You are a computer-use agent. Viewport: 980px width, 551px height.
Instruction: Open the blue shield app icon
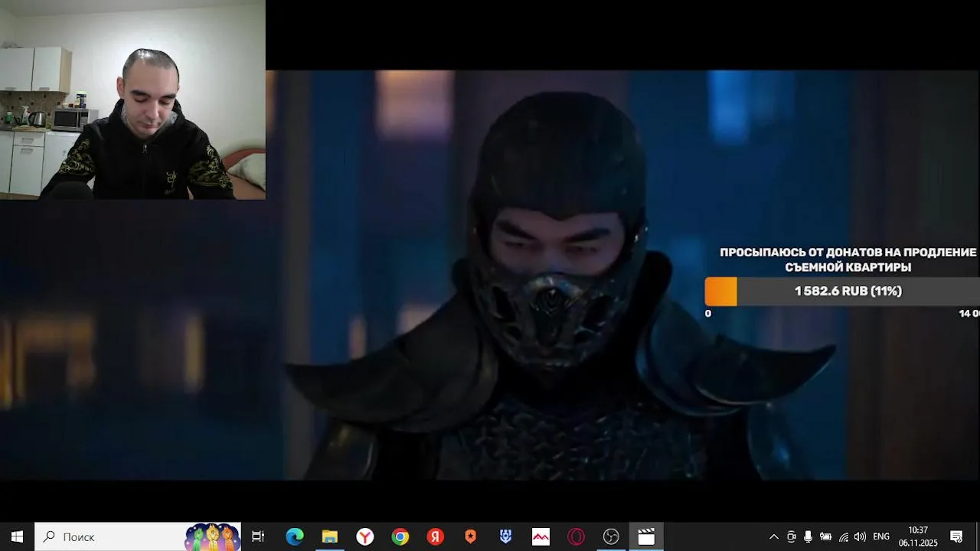pyautogui.click(x=505, y=536)
